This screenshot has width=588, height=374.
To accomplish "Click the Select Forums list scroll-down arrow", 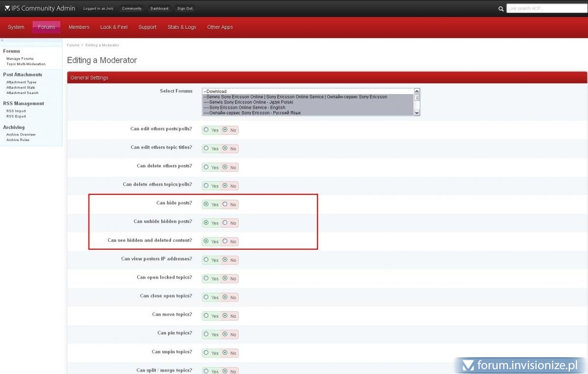I will 417,113.
